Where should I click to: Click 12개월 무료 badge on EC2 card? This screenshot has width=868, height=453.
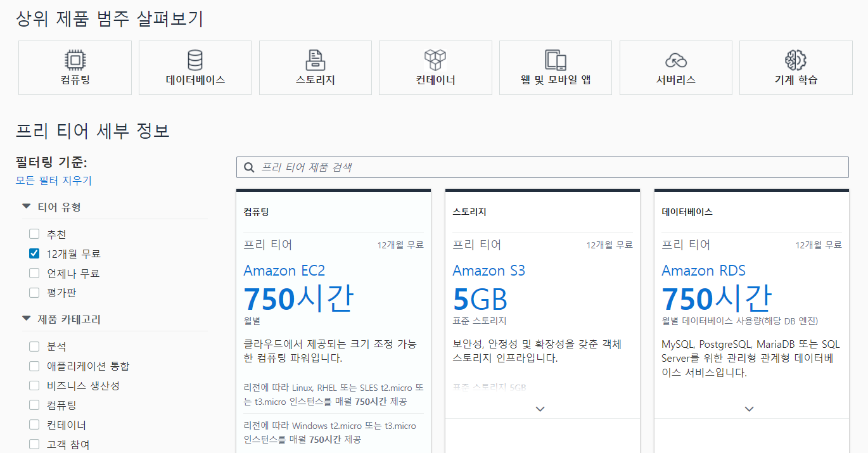pyautogui.click(x=400, y=245)
